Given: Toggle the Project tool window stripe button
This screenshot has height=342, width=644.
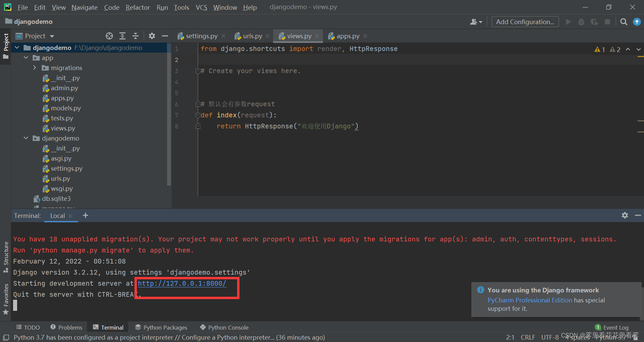Looking at the screenshot, I should pos(6,46).
